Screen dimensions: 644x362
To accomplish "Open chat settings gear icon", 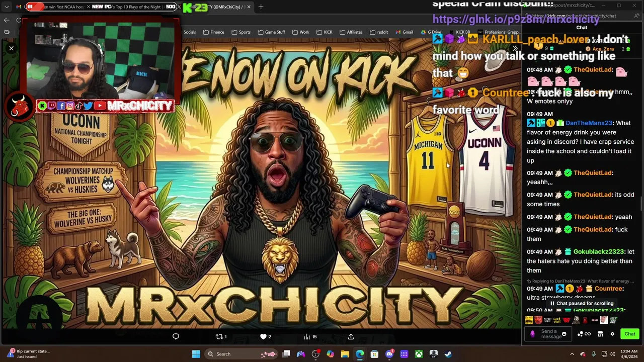I will tap(612, 334).
